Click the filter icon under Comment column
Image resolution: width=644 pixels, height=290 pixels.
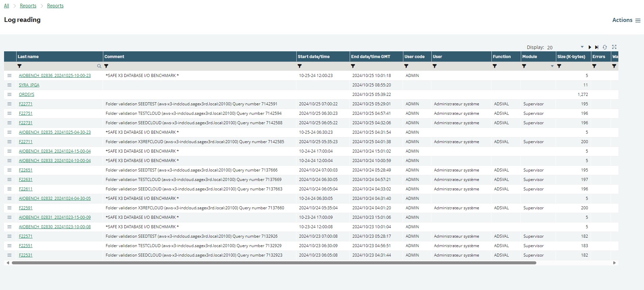106,66
